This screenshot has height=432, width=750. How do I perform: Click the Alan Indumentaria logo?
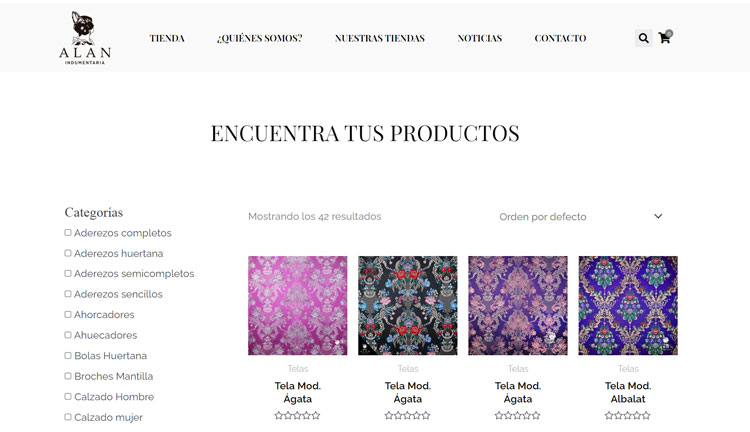85,38
